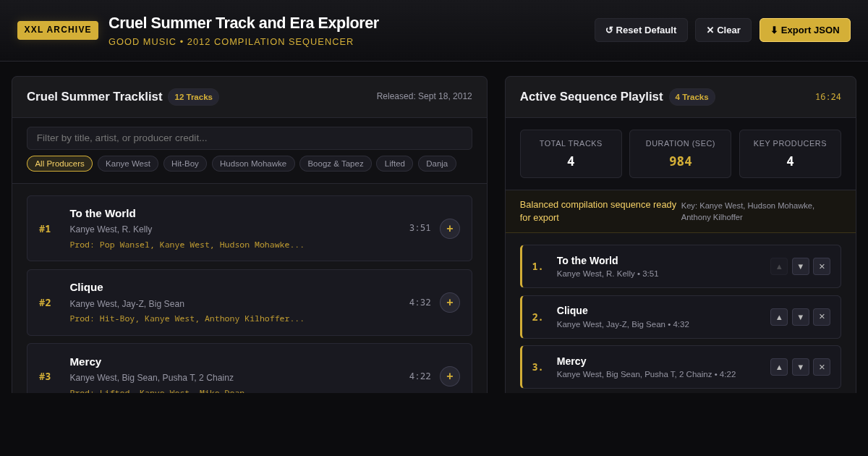Add Clique to the sequence playlist
The image size is (868, 456).
tap(450, 303)
